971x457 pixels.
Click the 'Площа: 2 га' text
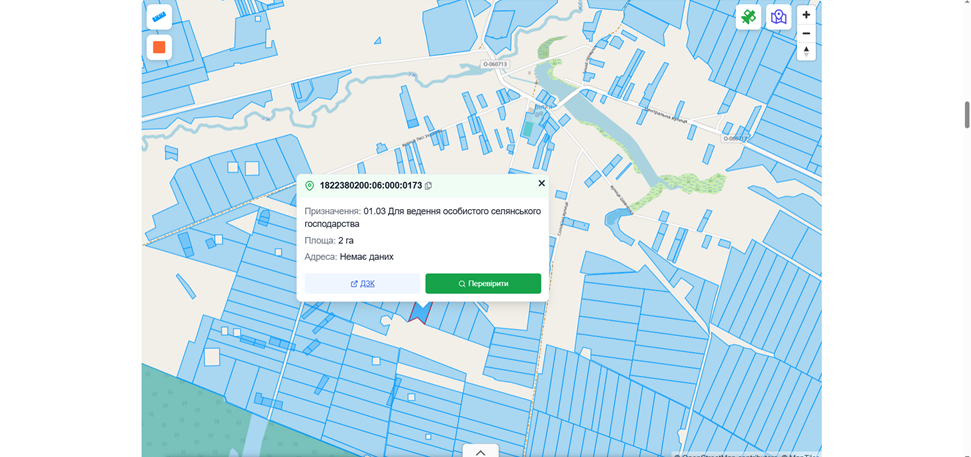329,240
